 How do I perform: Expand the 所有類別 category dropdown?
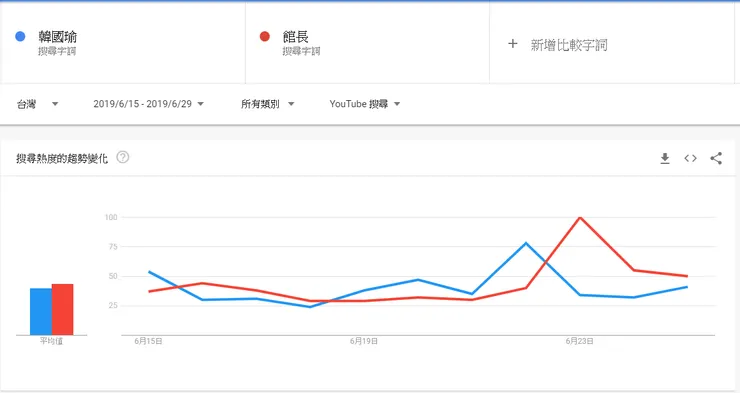(x=268, y=104)
